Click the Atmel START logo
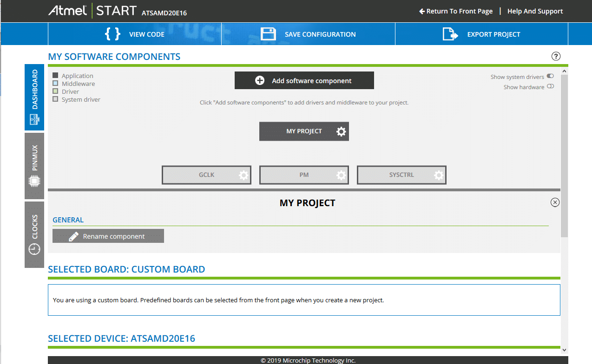 [x=92, y=11]
